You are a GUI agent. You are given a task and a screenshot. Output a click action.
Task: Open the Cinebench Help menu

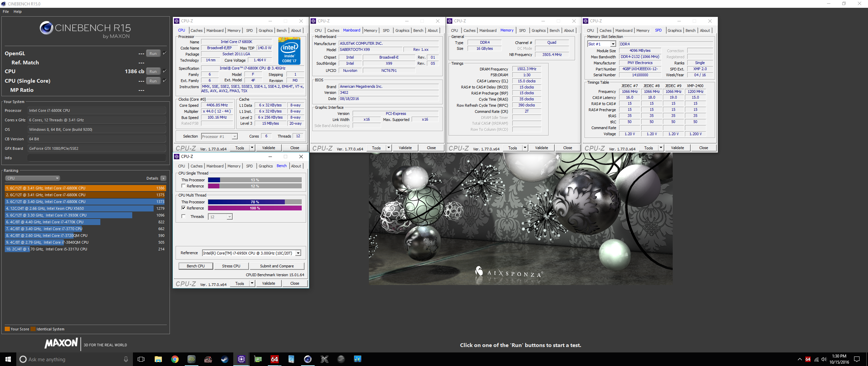(x=18, y=12)
